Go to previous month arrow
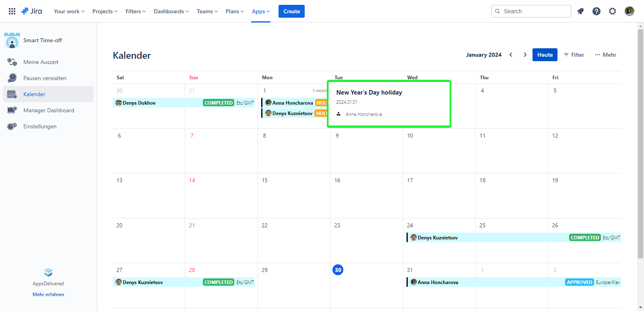This screenshot has width=644, height=311. (x=511, y=55)
